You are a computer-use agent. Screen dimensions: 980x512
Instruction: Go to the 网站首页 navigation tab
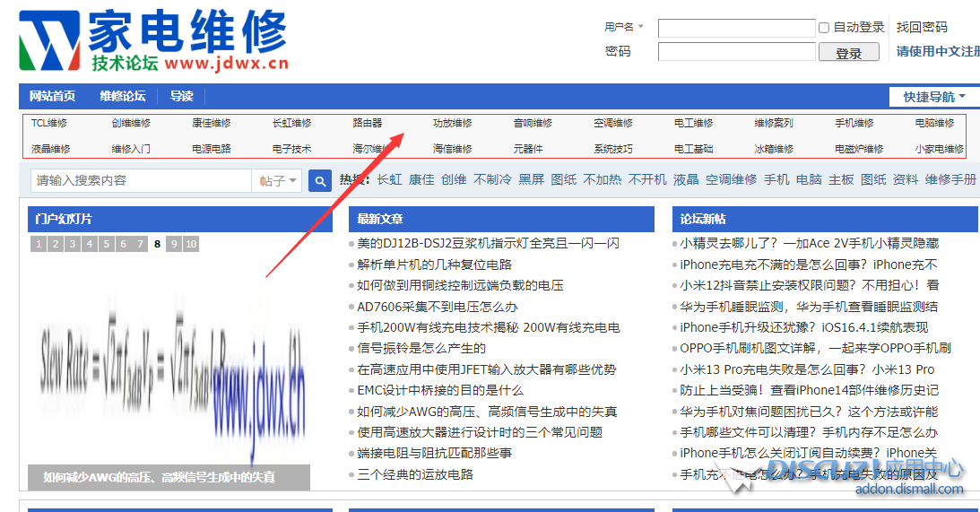pos(52,97)
